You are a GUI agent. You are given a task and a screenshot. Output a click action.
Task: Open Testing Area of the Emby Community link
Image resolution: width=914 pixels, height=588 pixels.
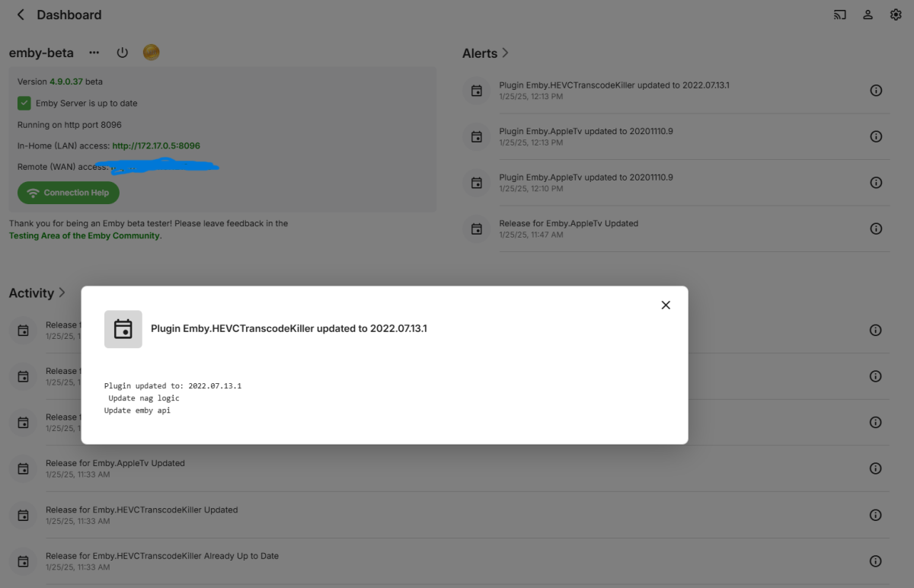(85, 236)
